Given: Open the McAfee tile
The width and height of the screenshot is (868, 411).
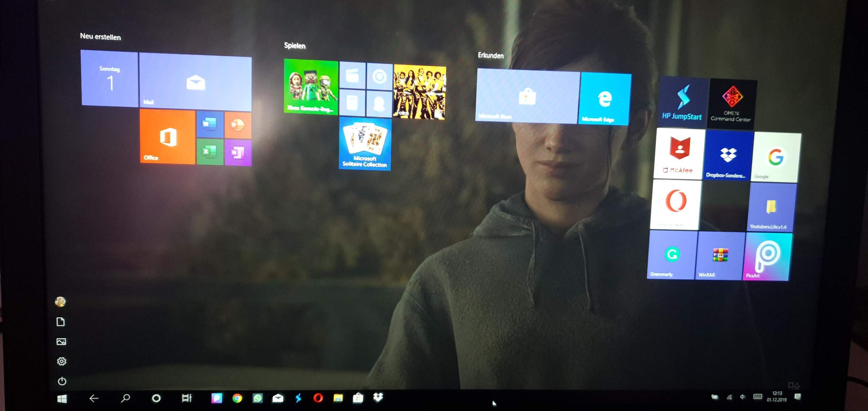Looking at the screenshot, I should pyautogui.click(x=678, y=153).
